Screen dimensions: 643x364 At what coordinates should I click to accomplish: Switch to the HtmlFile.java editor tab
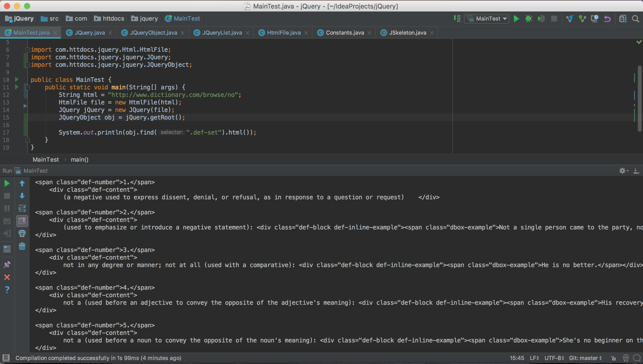(x=284, y=33)
